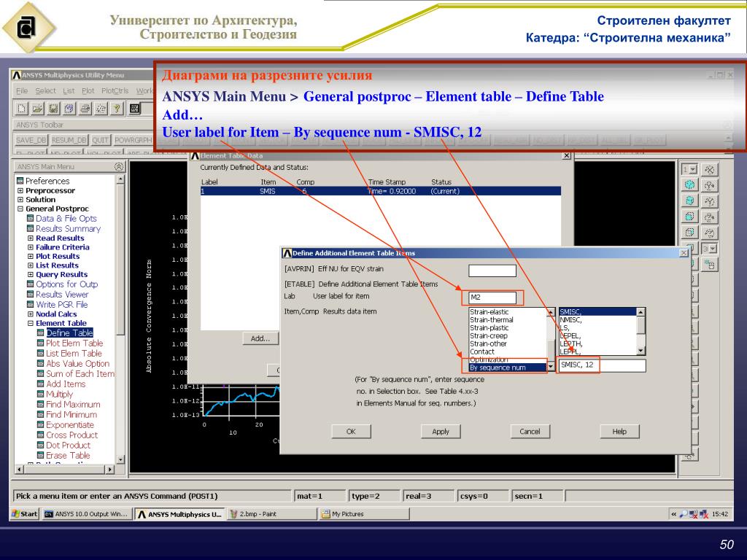Select SMISC, in the right-hand list

pyautogui.click(x=597, y=312)
